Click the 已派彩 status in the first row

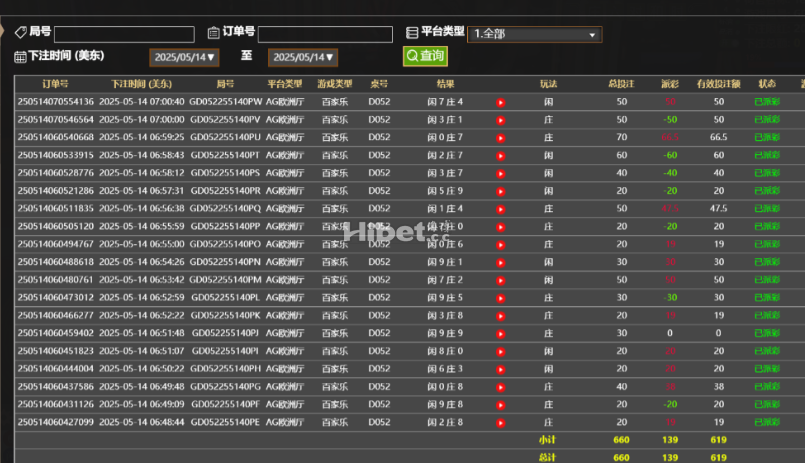pos(766,102)
